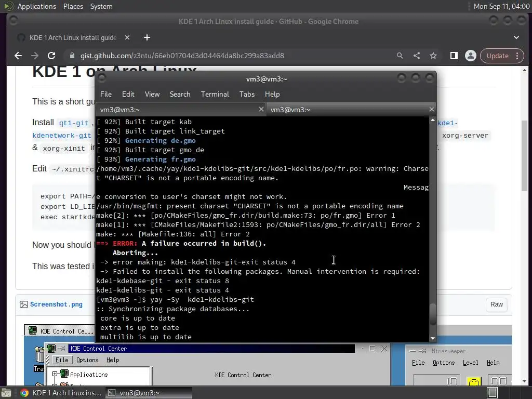Viewport: 532px width, 399px height.
Task: Close the first terminal tab
Action: coord(261,109)
